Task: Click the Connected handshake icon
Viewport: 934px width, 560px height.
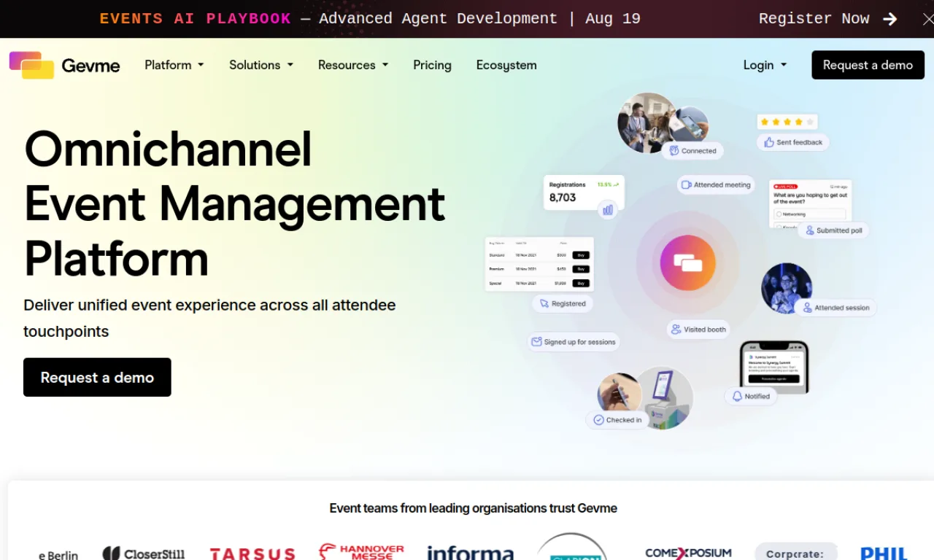Action: [674, 151]
